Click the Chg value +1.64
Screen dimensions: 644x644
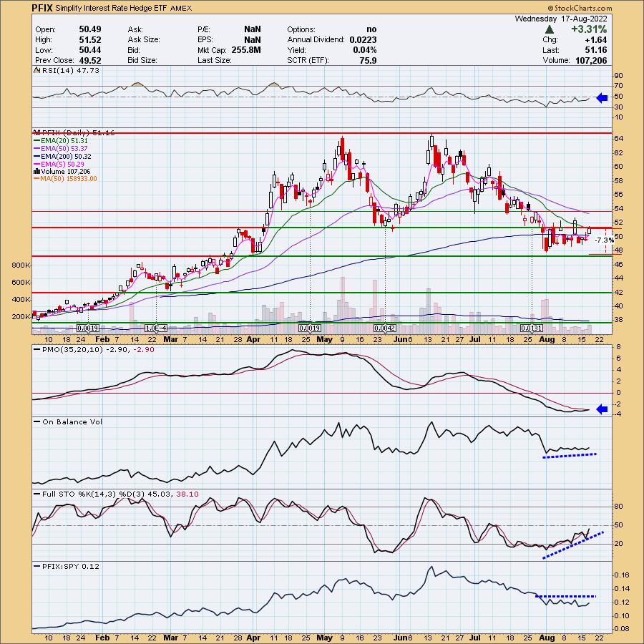coord(597,40)
